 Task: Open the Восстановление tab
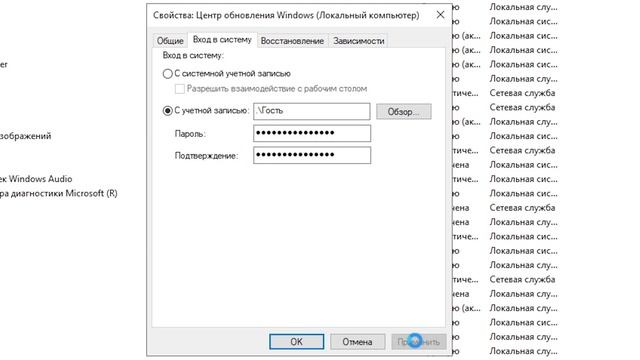pyautogui.click(x=292, y=41)
